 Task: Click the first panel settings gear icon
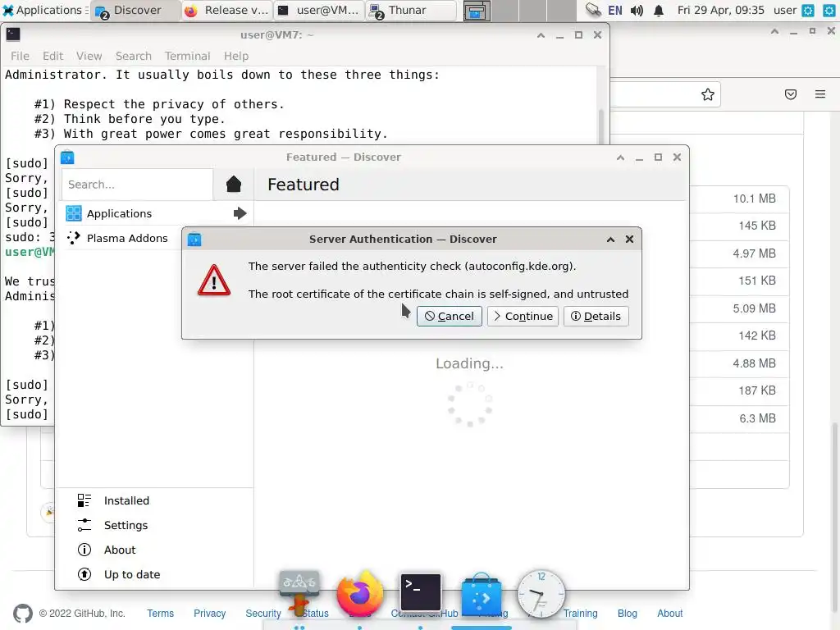coord(808,10)
